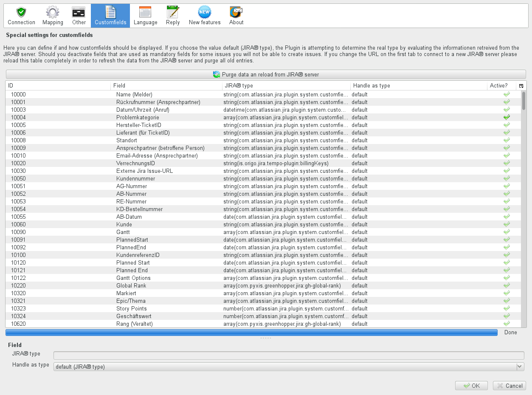Sort table by JIRA® type column header
This screenshot has height=395, width=532.
coord(286,86)
